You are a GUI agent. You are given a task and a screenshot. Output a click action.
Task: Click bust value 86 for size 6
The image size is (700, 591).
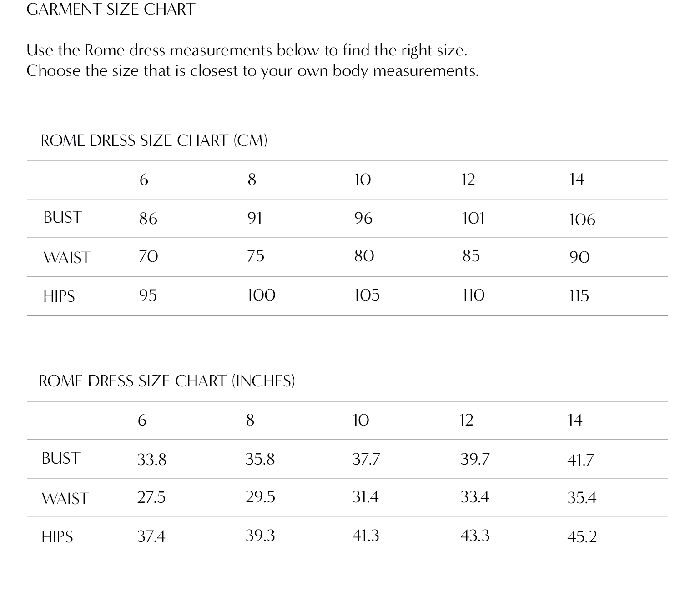tap(148, 219)
